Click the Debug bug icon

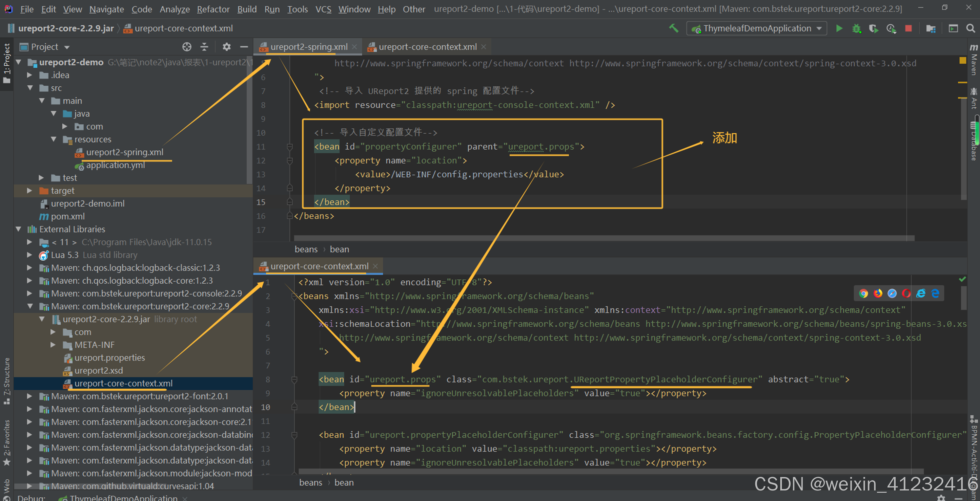click(x=856, y=29)
